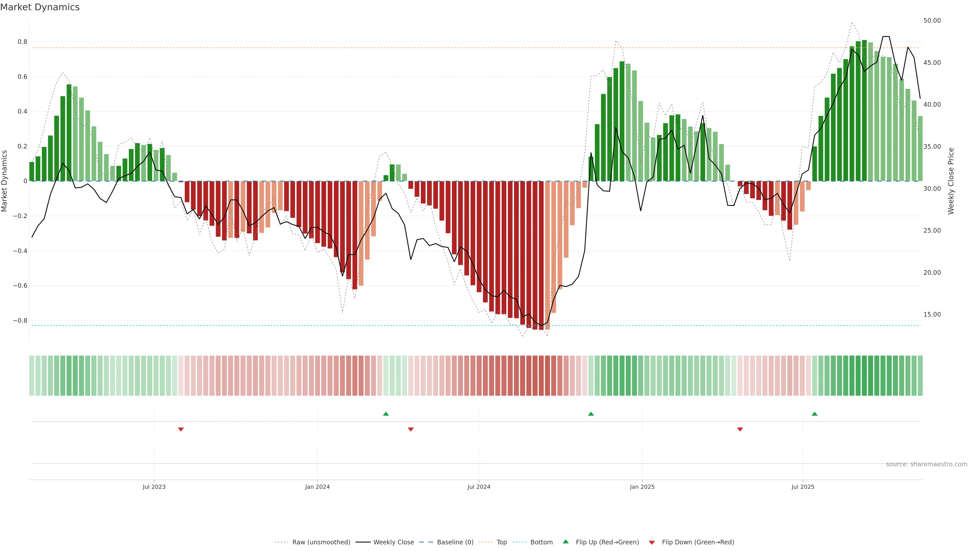The image size is (980, 551).
Task: Toggle the Top threshold legend entry
Action: (x=501, y=542)
